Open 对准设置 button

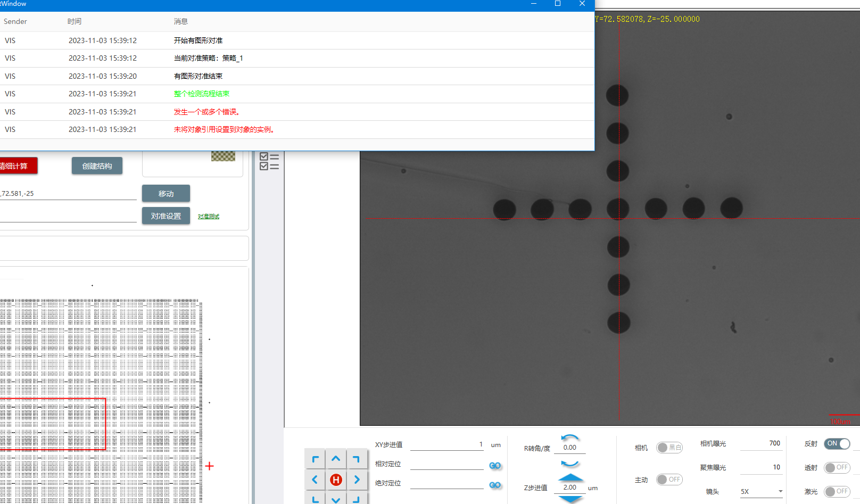point(166,216)
